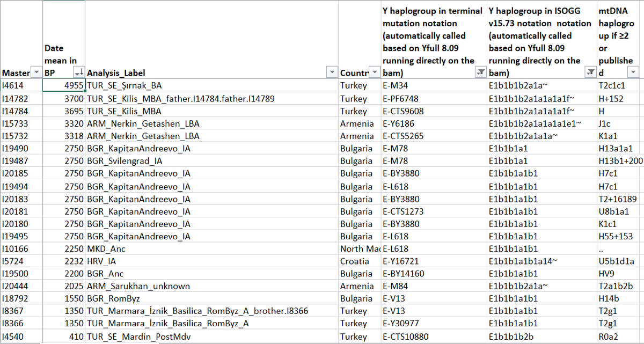This screenshot has width=644, height=344.
Task: Select the E-Y6186 haplogroup cell
Action: [x=434, y=123]
